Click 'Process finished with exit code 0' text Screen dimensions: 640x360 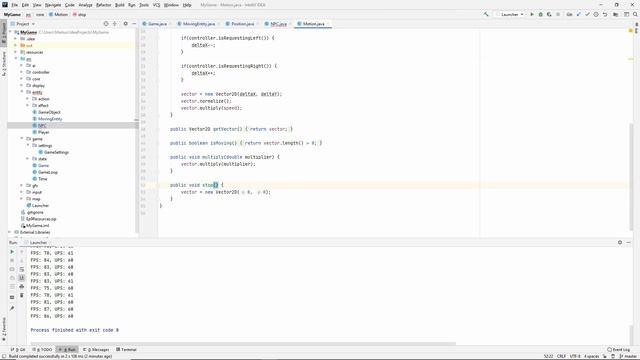74,330
